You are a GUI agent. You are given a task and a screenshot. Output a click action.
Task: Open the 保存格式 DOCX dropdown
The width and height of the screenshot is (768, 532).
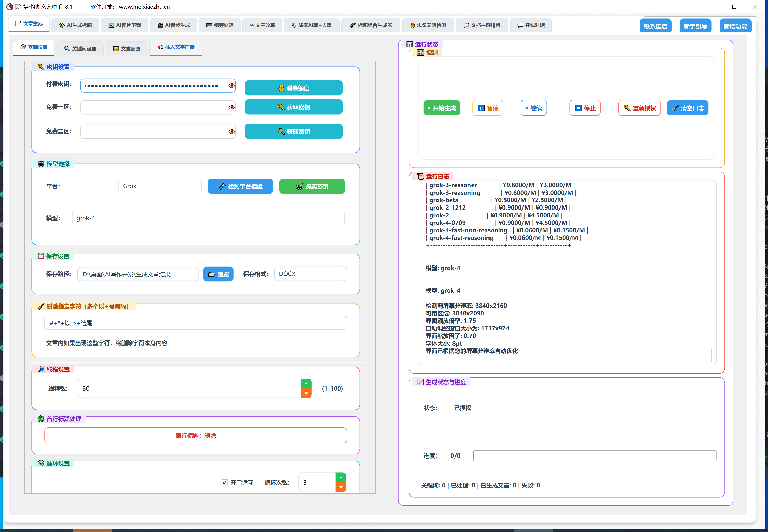click(x=310, y=274)
